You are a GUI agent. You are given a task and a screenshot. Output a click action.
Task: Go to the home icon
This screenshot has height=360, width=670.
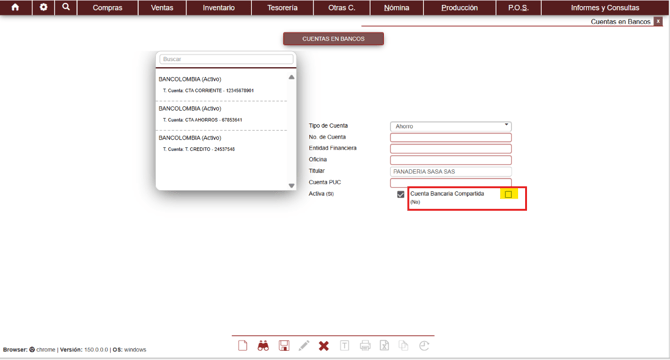pyautogui.click(x=15, y=7)
